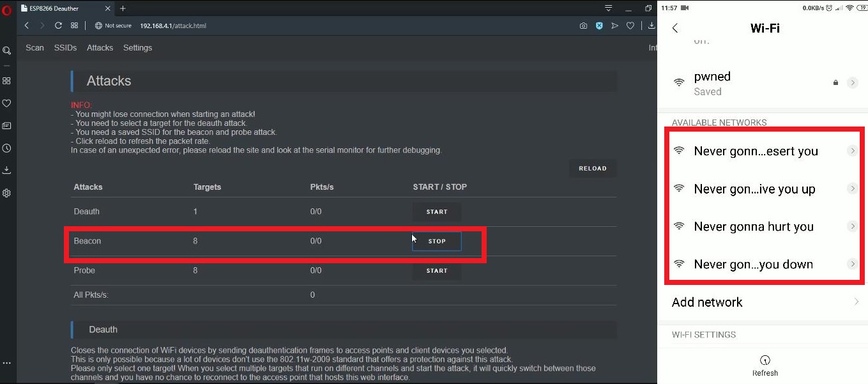Viewport: 868px width, 384px height.
Task: Go forward in browser history
Action: click(x=42, y=26)
